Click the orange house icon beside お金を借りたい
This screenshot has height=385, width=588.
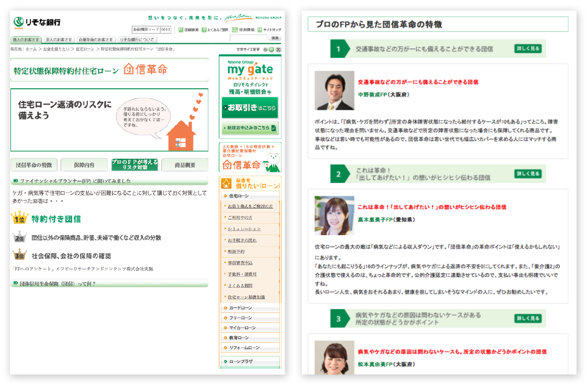coord(227,183)
